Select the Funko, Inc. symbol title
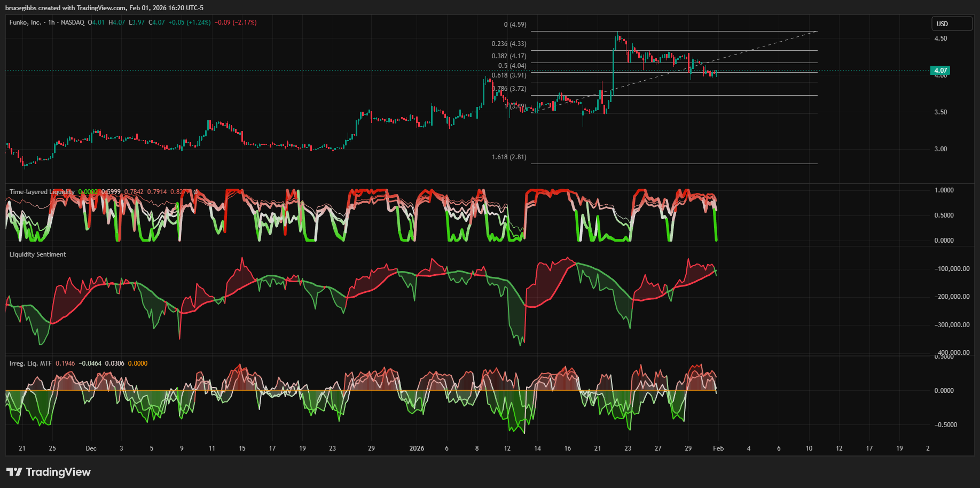Screen dimensions: 980x488 point(25,22)
